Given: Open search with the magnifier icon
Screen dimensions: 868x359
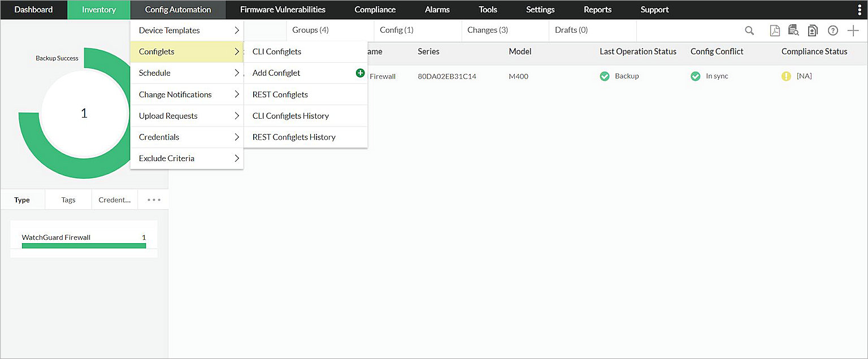Looking at the screenshot, I should 749,31.
